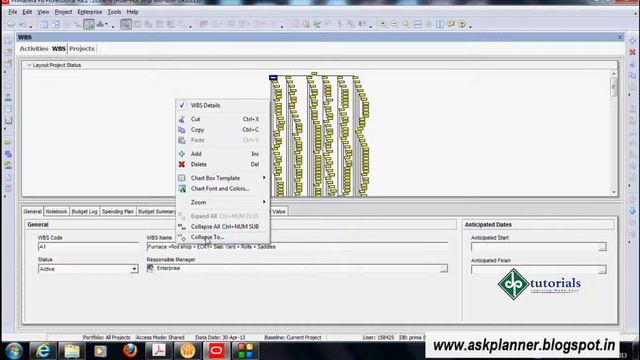Click the Copy icon in context menu
The image size is (640, 360).
(182, 130)
